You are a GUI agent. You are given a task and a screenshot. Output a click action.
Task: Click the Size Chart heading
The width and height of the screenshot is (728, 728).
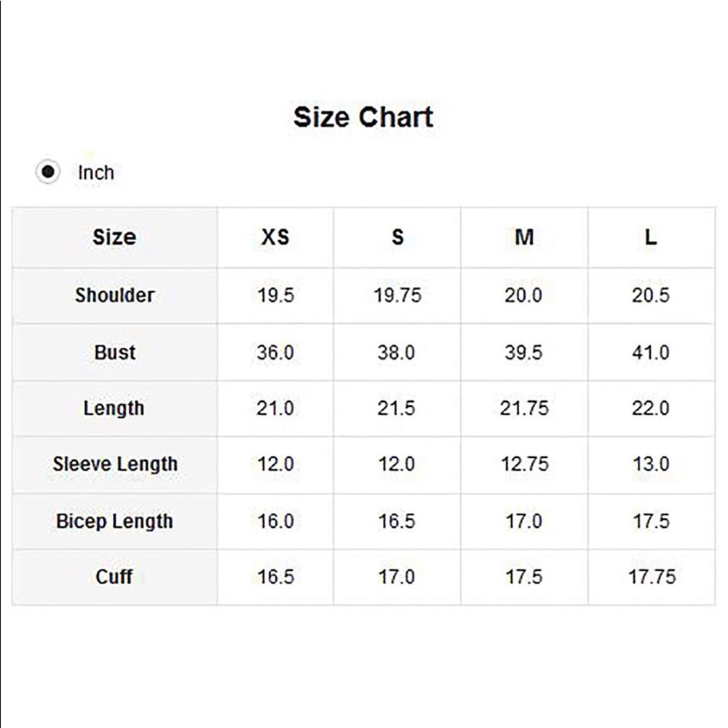click(363, 117)
